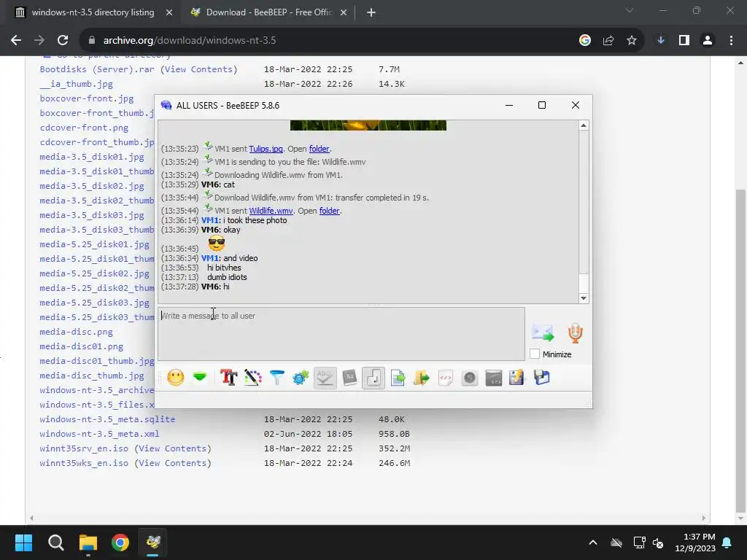Open File Explorer from the taskbar
Image resolution: width=747 pixels, height=560 pixels.
coord(88,542)
